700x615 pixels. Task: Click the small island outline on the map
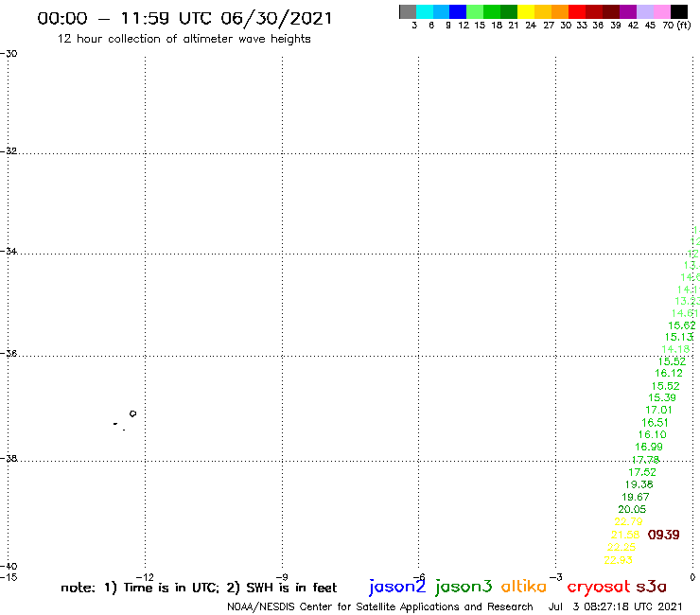(132, 413)
